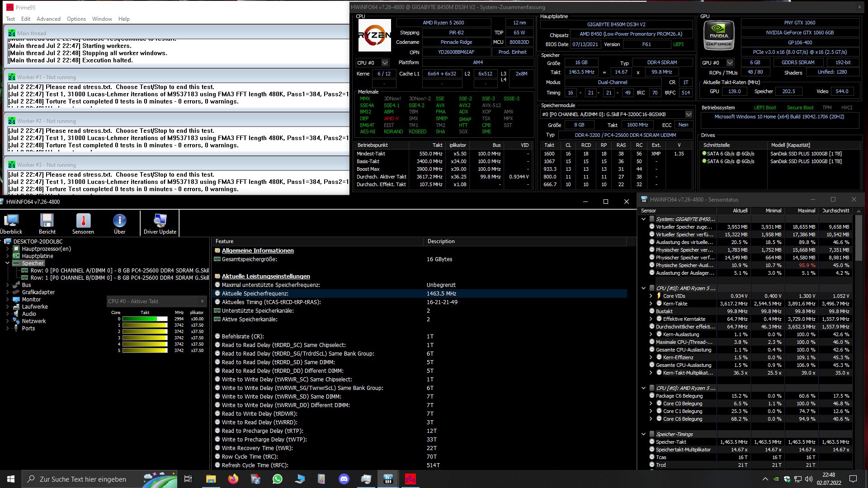This screenshot has height=488, width=868.
Task: Open Discord from the taskbar
Action: coord(344,479)
